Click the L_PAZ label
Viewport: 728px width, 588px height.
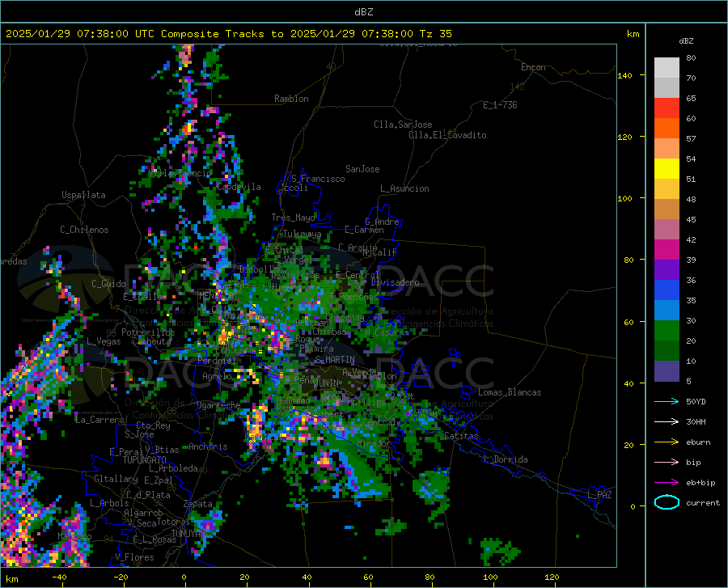point(599,495)
